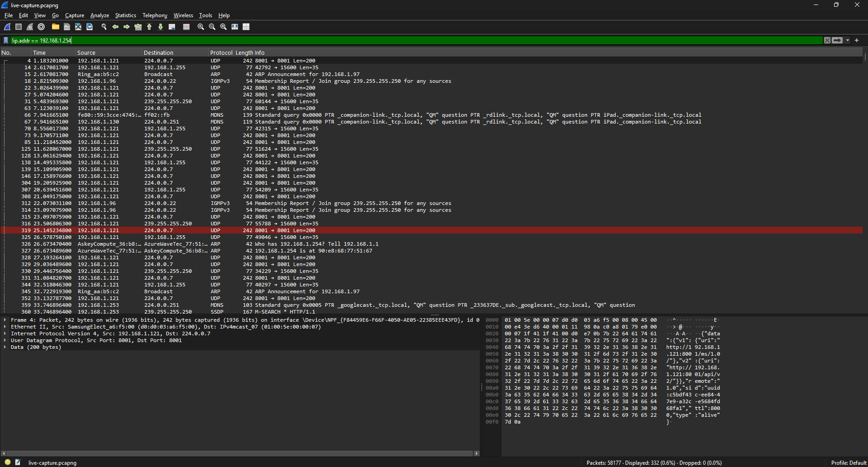
Task: Expand the Frame 4 details tree
Action: (x=5, y=320)
